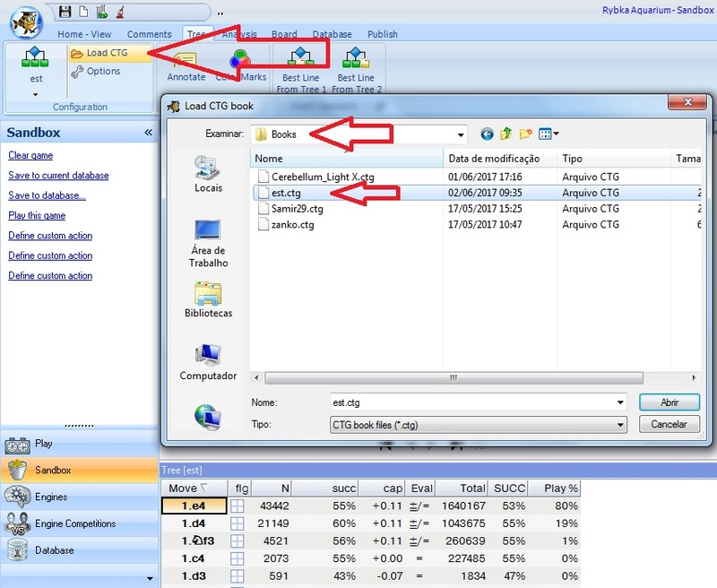Viewport: 717px width, 588px height.
Task: Go back using the dialog's blue arrow icon
Action: click(x=487, y=134)
